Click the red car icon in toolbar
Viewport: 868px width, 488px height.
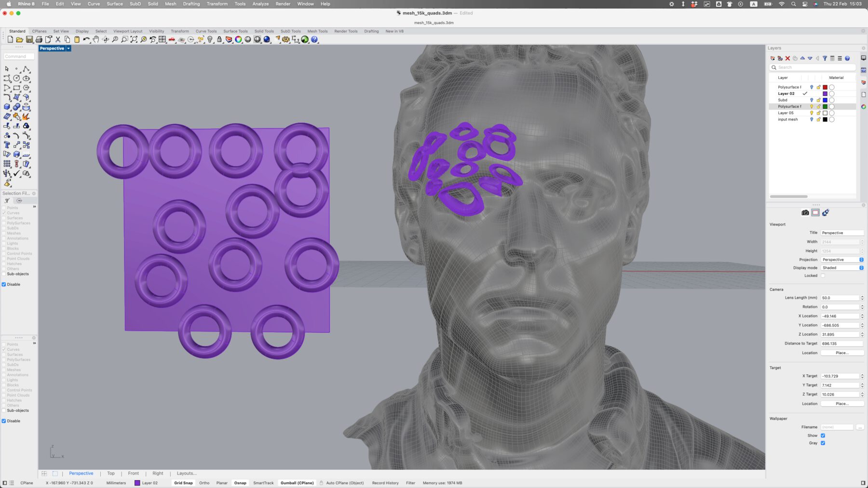[172, 40]
